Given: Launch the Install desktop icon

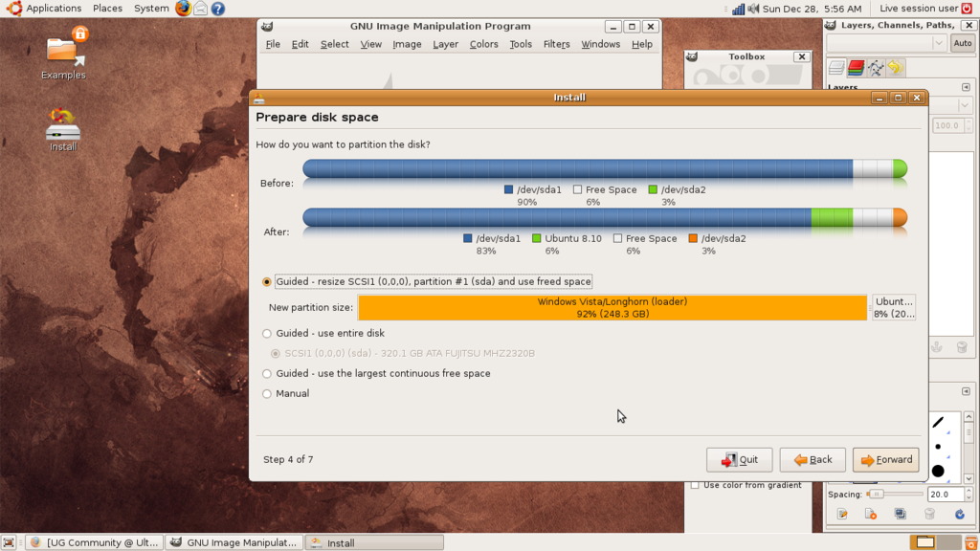Looking at the screenshot, I should tap(63, 130).
